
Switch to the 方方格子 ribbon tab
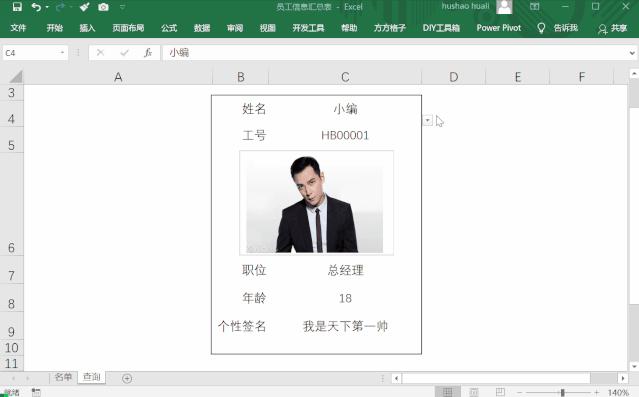coord(390,28)
